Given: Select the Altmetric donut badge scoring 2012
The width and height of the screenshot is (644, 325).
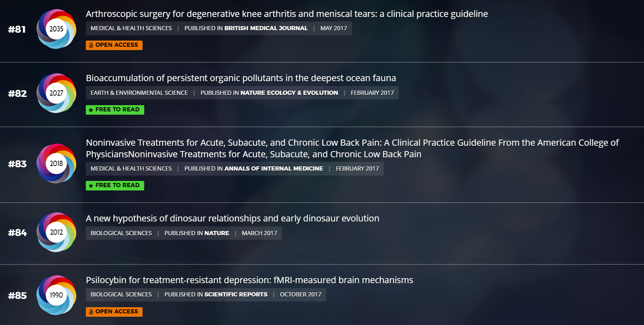Looking at the screenshot, I should point(56,232).
